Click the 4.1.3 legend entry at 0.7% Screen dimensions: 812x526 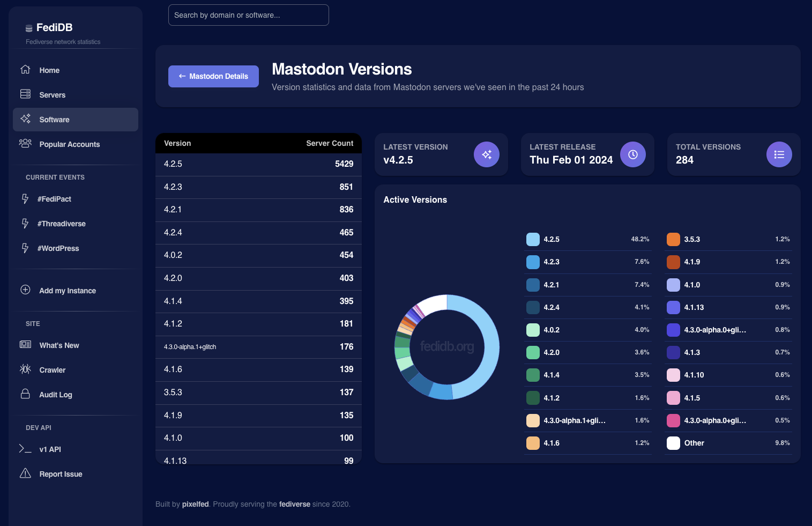click(728, 352)
